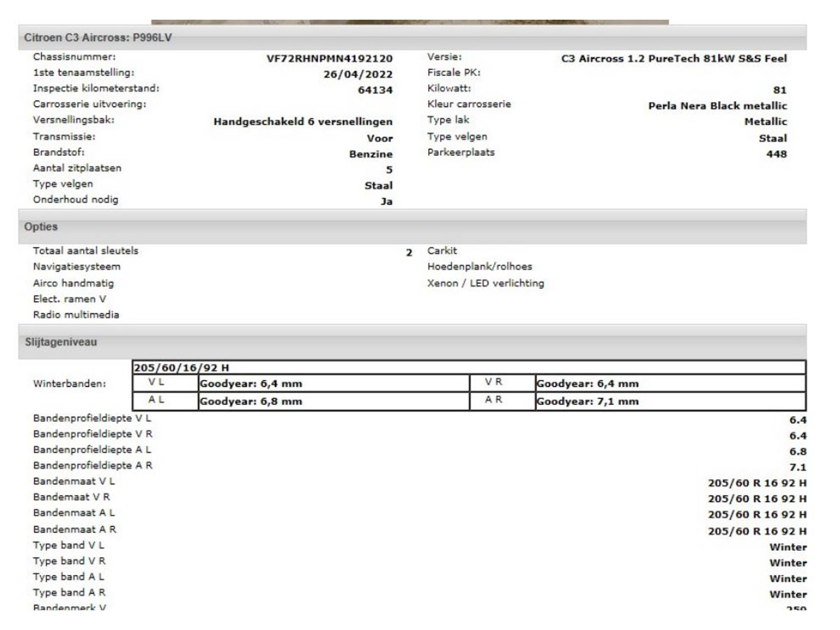
Task: Click 'Perla Nera Black metallic' color value
Action: click(717, 106)
